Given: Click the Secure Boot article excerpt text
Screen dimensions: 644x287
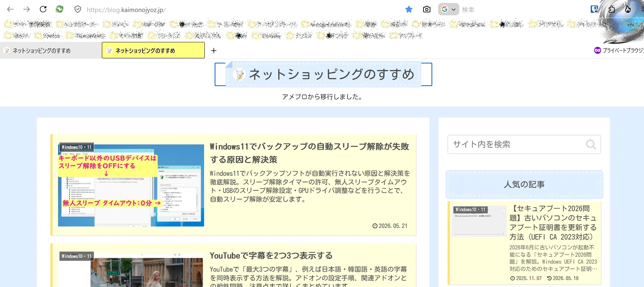Looking at the screenshot, I should (553, 258).
